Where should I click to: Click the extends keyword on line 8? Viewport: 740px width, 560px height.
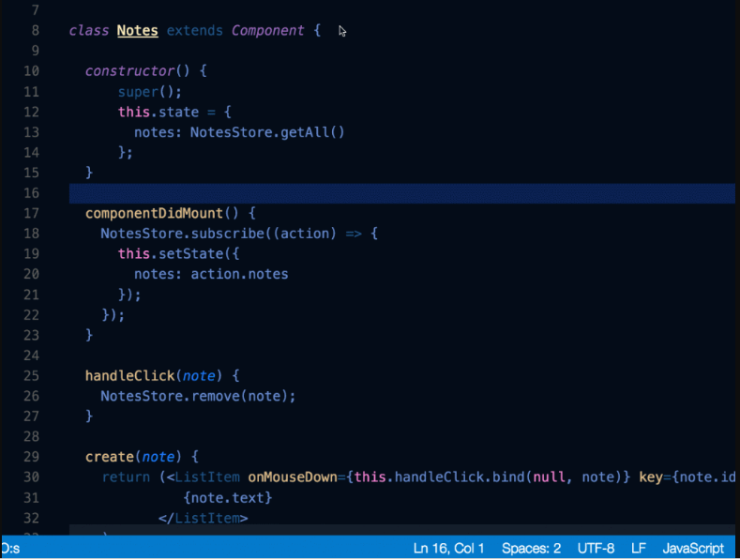point(194,31)
